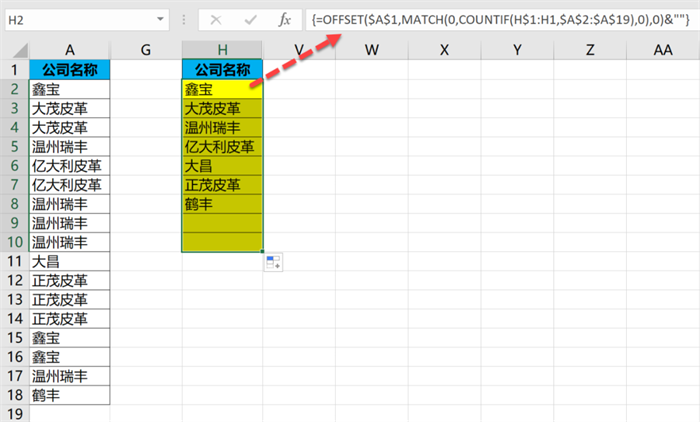Select column A header
Image resolution: width=700 pixels, height=422 pixels.
click(x=70, y=50)
